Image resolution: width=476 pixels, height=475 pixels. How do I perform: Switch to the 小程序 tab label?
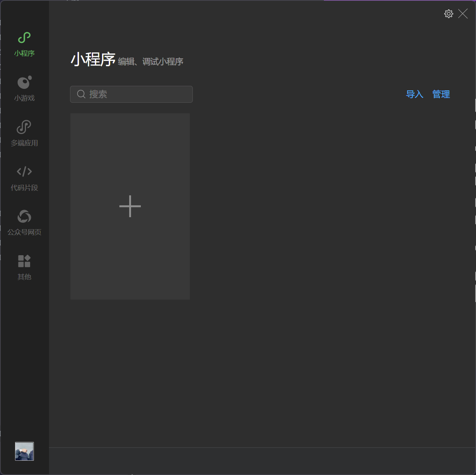coord(24,53)
